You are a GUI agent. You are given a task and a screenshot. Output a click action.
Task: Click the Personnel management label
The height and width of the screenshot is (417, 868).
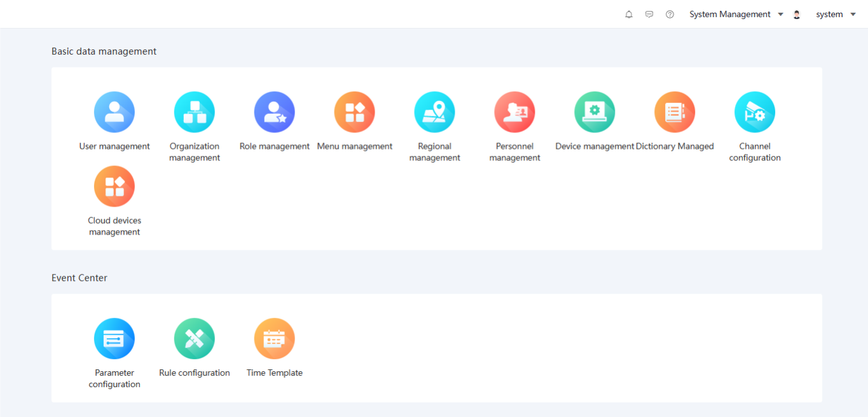[515, 152]
